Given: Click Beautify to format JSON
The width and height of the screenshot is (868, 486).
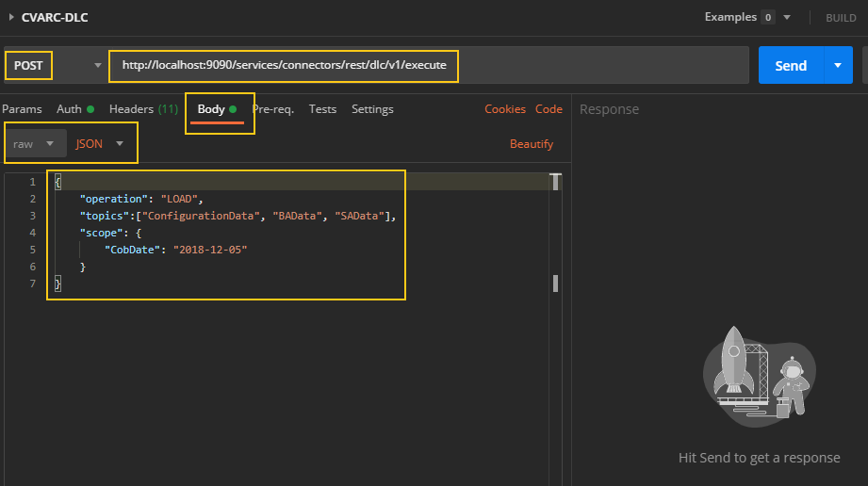Looking at the screenshot, I should pyautogui.click(x=532, y=144).
